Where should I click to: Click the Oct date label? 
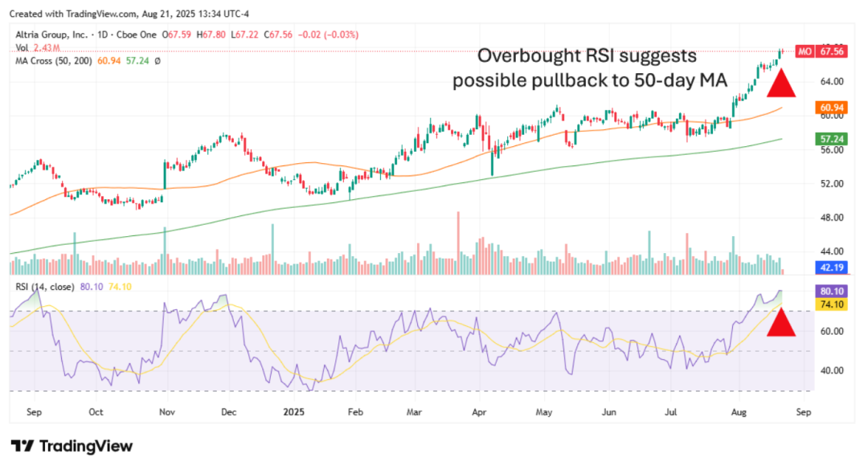pos(96,412)
